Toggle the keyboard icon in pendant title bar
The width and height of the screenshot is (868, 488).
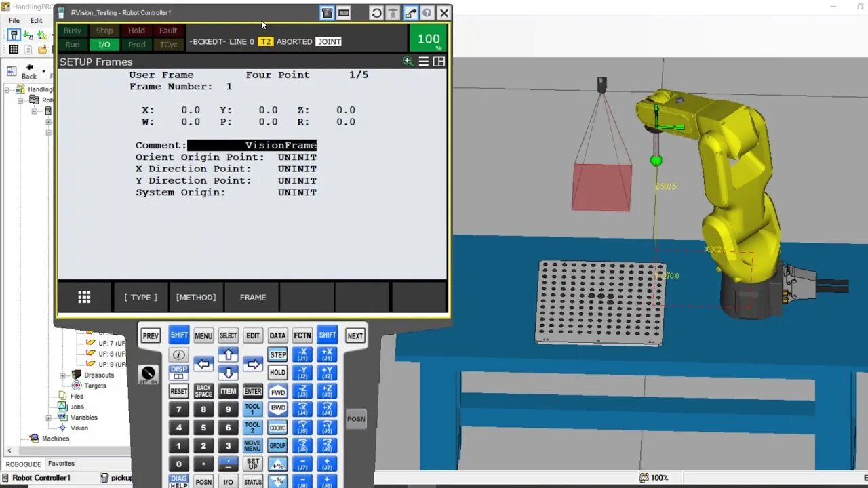point(344,13)
